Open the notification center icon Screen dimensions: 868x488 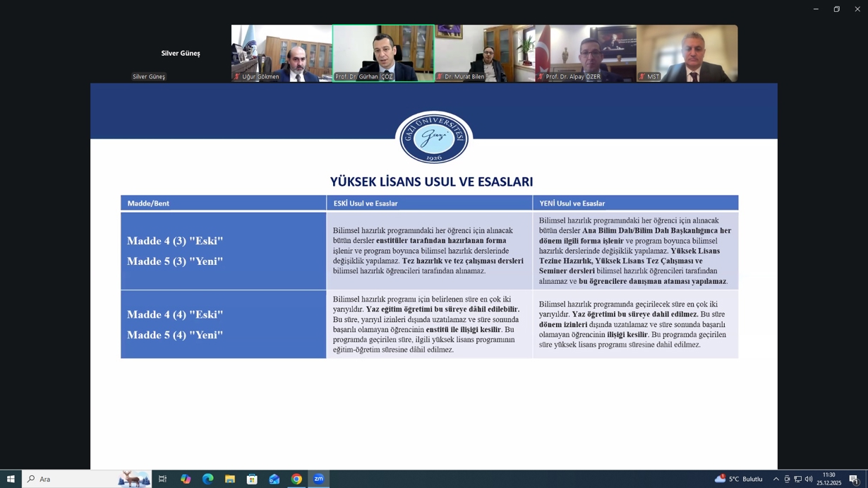[x=853, y=479]
